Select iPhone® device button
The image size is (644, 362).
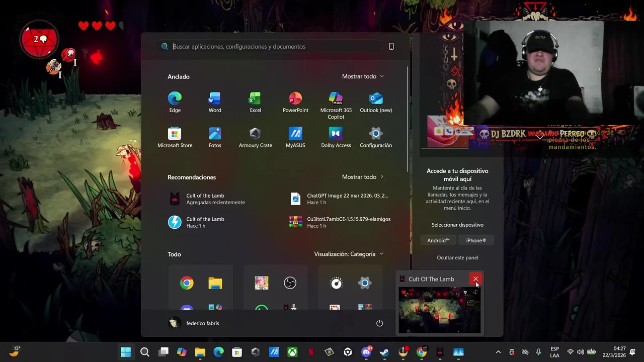[476, 240]
